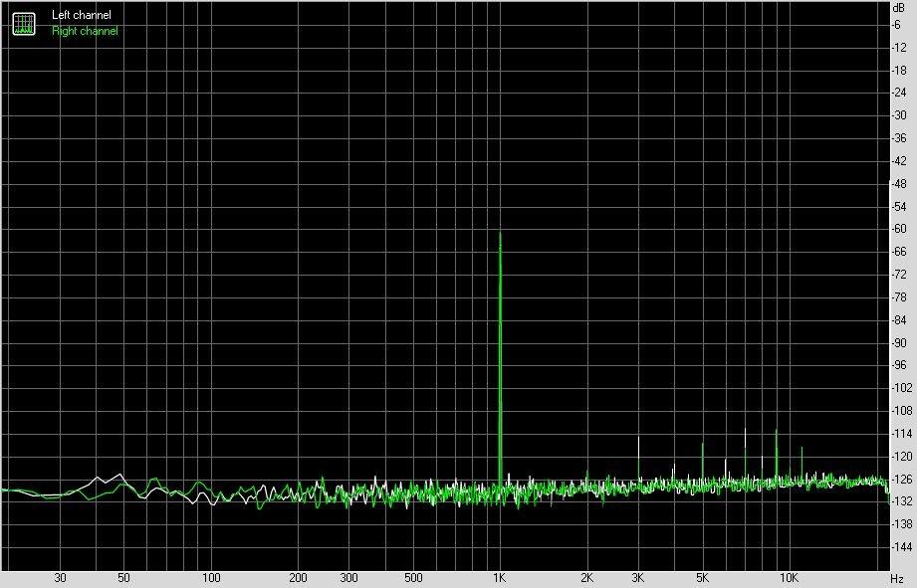Viewport: 917px width, 588px height.
Task: Click the 300 Hz frequency axis label
Action: coord(348,578)
